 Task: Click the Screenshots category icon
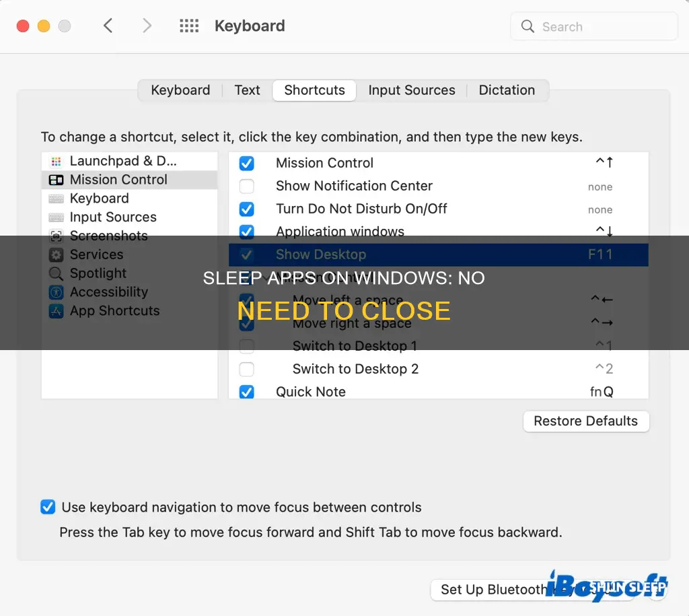click(x=56, y=236)
